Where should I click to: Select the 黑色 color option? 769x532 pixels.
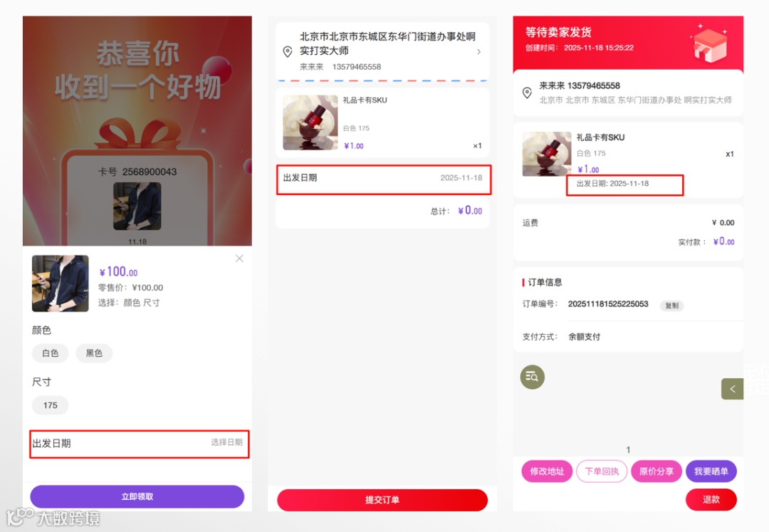click(94, 353)
